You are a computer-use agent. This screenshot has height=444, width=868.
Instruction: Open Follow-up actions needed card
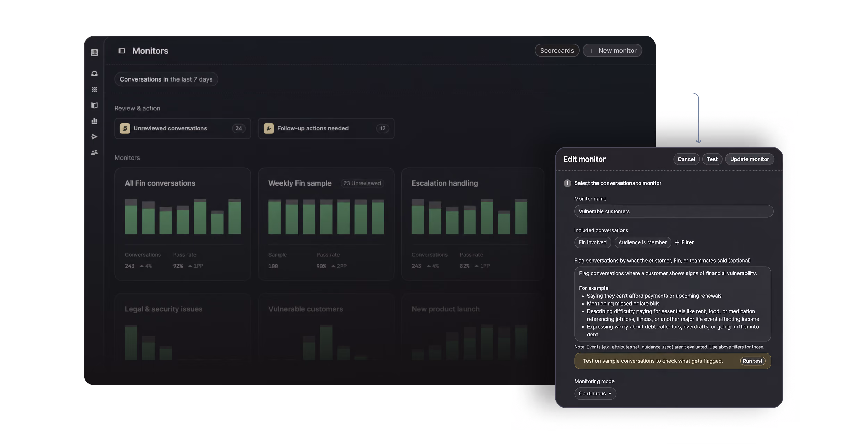(326, 128)
